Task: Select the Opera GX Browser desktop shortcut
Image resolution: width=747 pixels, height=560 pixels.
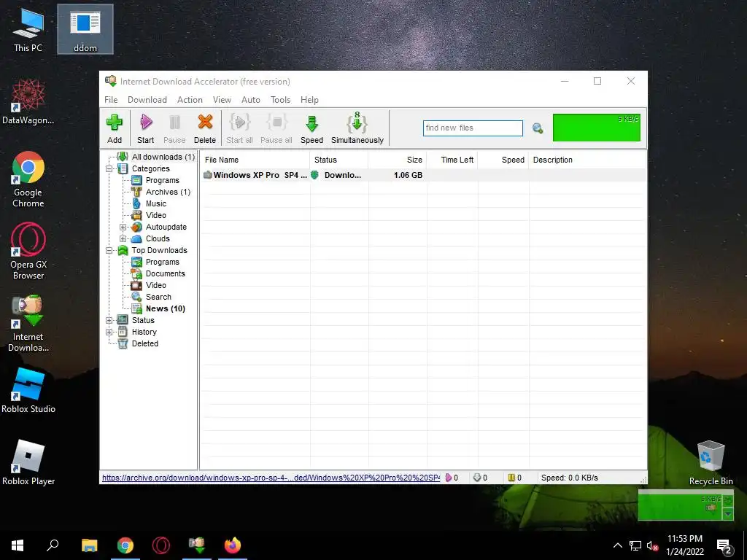Action: click(x=28, y=252)
